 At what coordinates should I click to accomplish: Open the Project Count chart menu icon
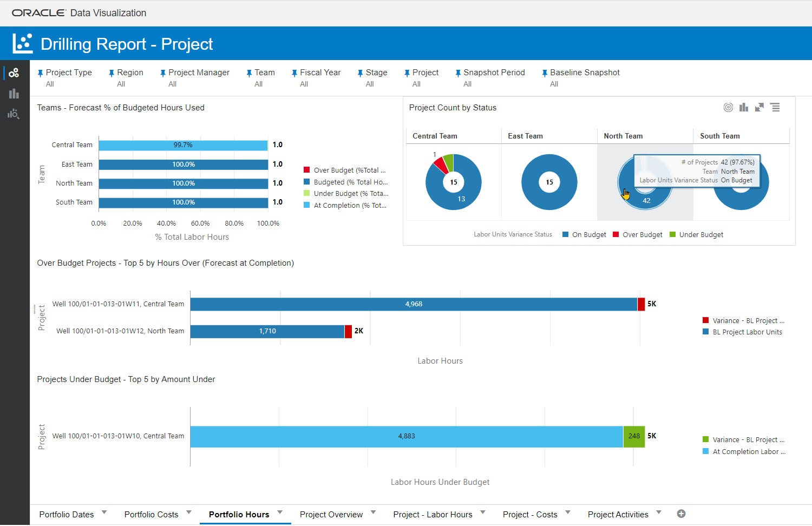pyautogui.click(x=775, y=107)
